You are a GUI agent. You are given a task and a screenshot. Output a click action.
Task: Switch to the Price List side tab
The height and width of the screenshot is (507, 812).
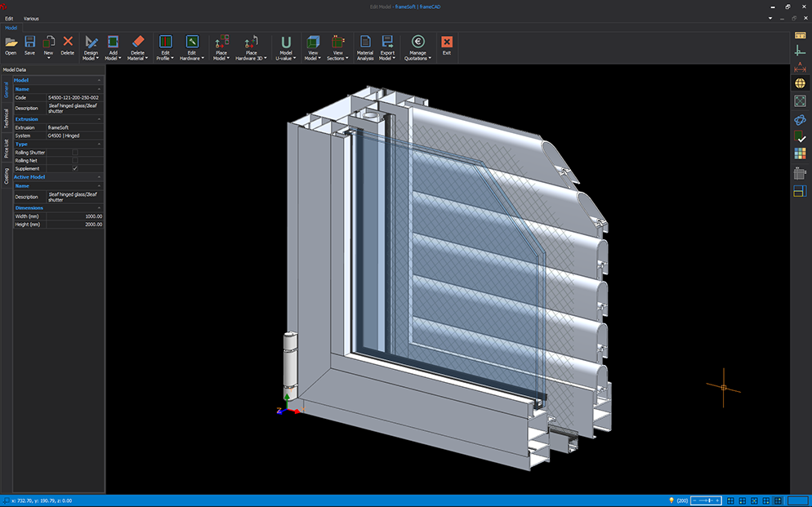point(7,149)
